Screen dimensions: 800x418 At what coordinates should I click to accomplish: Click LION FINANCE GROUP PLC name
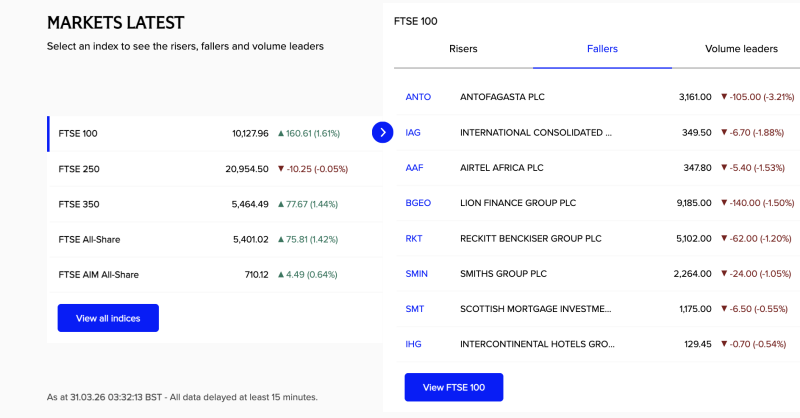518,203
